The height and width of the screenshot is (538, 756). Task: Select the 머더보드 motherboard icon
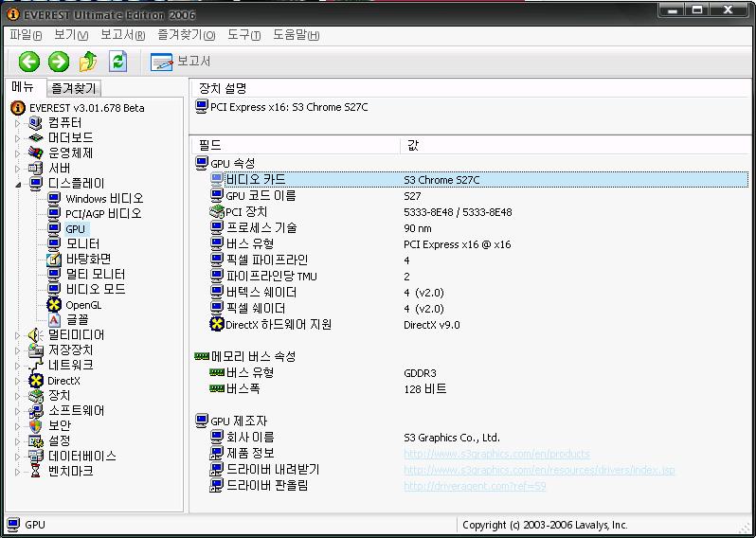pyautogui.click(x=35, y=138)
